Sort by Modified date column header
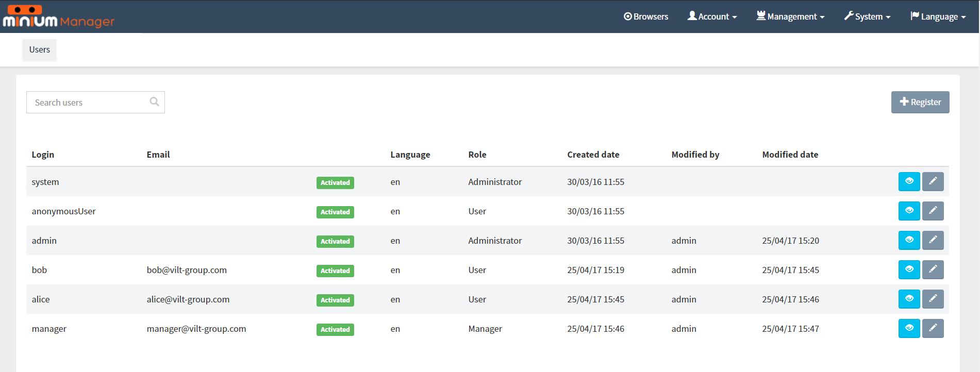The height and width of the screenshot is (372, 980). pos(790,155)
